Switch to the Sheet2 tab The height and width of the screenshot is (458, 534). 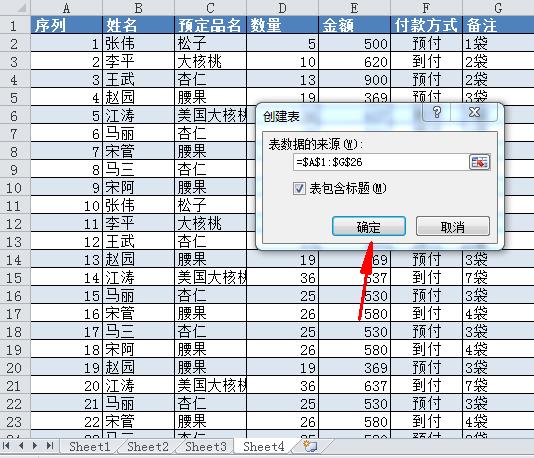pyautogui.click(x=147, y=446)
